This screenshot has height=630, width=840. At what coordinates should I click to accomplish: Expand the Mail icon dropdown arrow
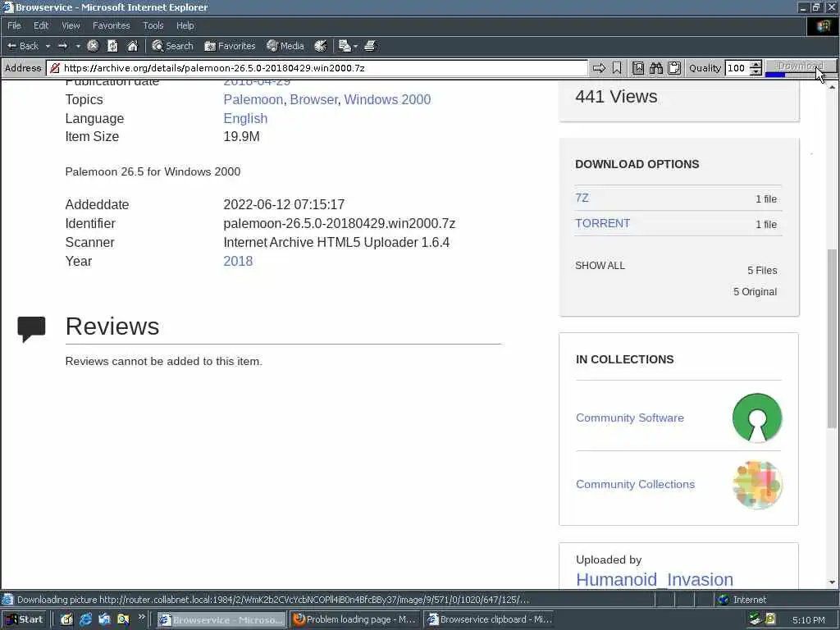click(x=355, y=46)
